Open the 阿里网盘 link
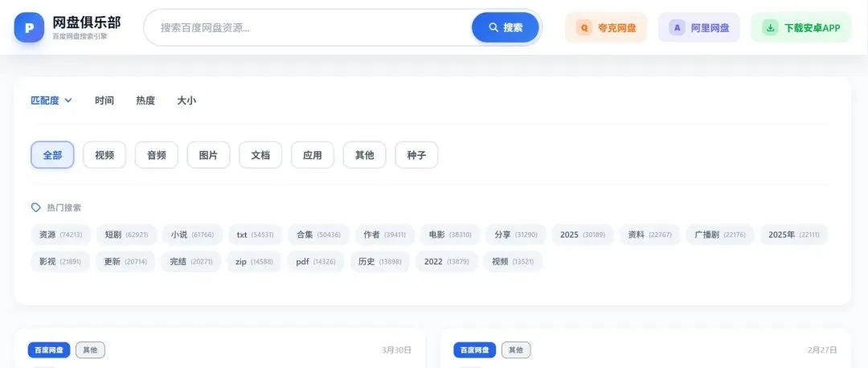This screenshot has width=868, height=368. click(x=699, y=27)
